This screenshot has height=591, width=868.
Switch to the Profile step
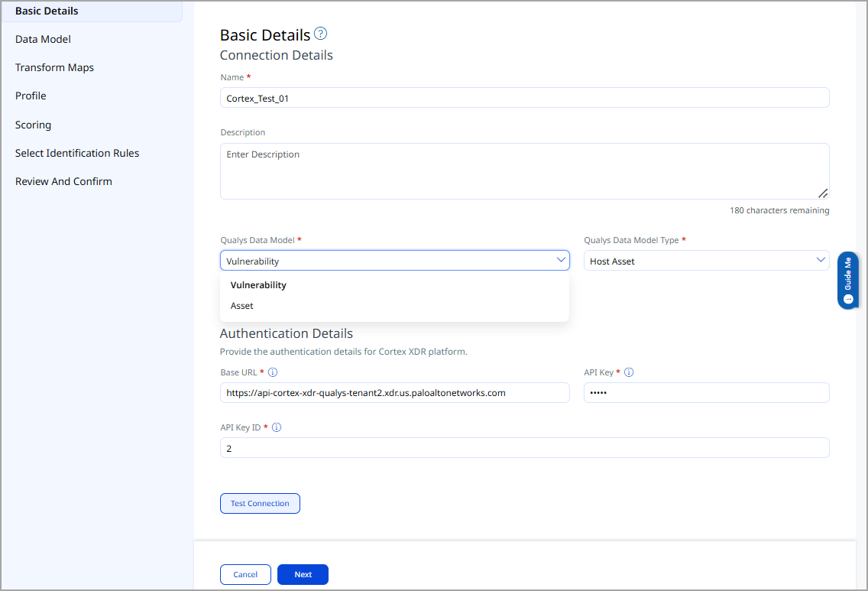tap(31, 96)
